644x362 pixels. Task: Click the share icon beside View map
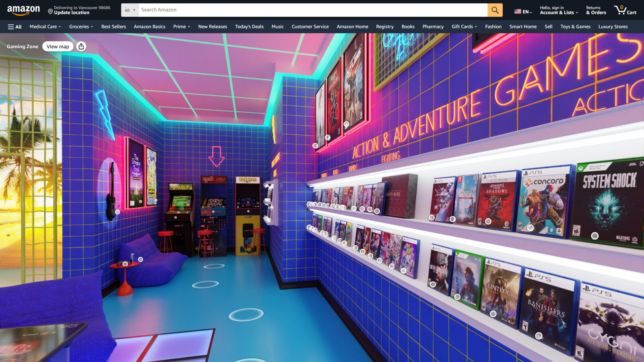(x=81, y=46)
